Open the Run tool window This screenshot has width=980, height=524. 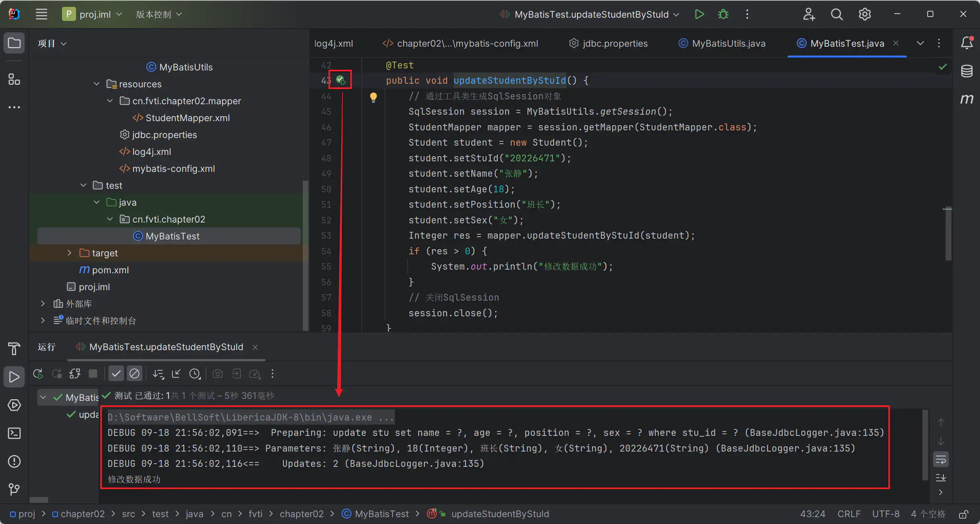14,377
